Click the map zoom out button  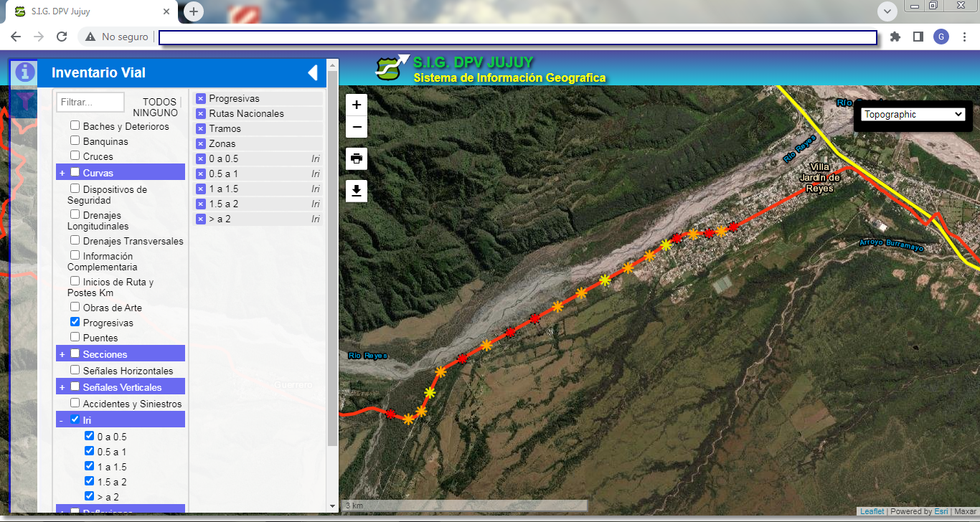click(x=357, y=128)
